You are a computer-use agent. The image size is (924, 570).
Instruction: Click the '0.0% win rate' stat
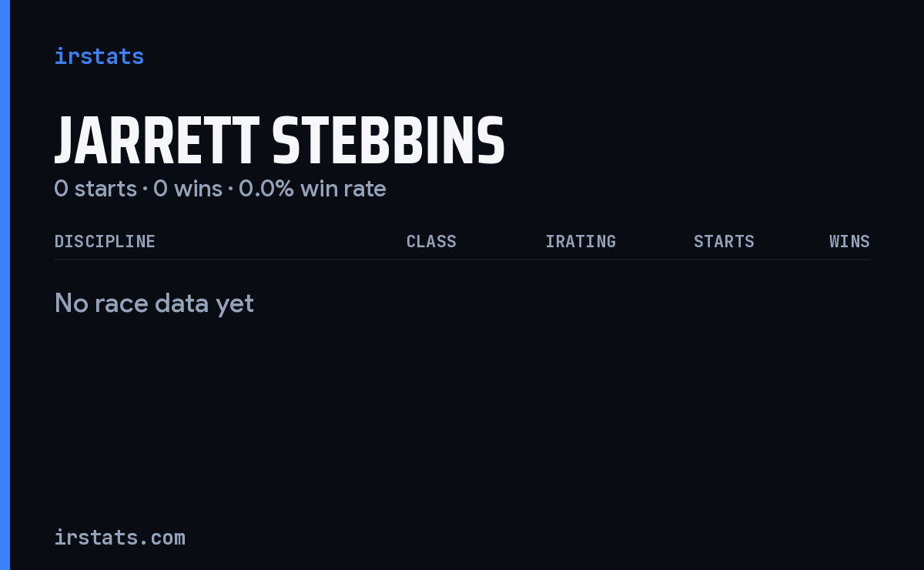click(x=313, y=188)
